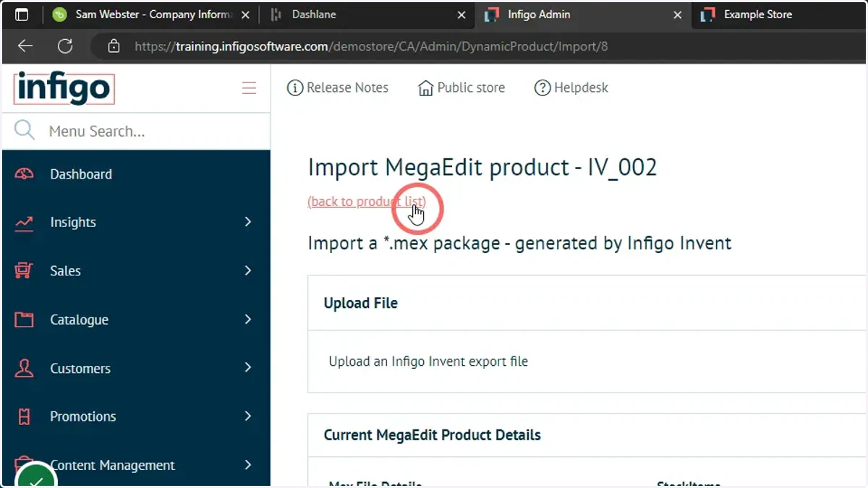
Task: Click the Public store house icon
Action: (x=426, y=88)
